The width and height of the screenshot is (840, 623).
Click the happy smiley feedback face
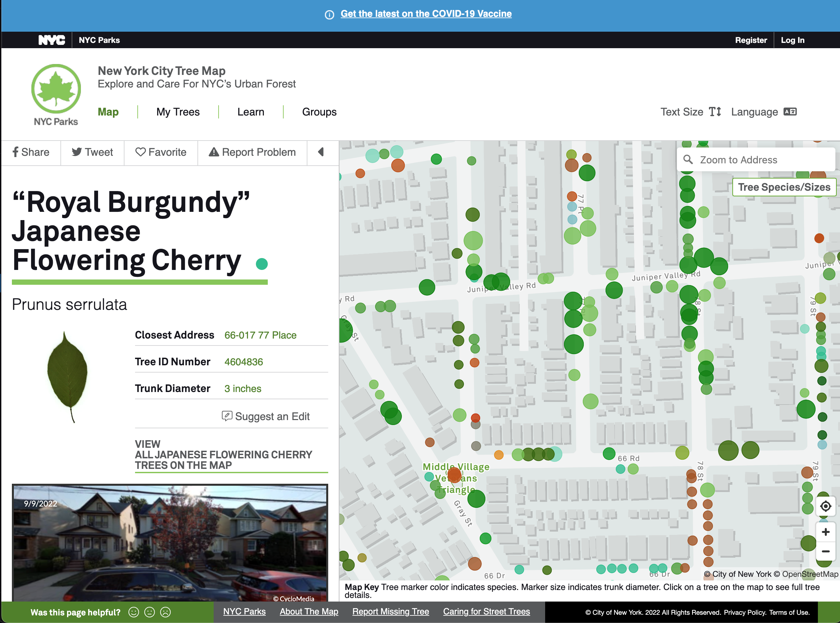coord(134,612)
